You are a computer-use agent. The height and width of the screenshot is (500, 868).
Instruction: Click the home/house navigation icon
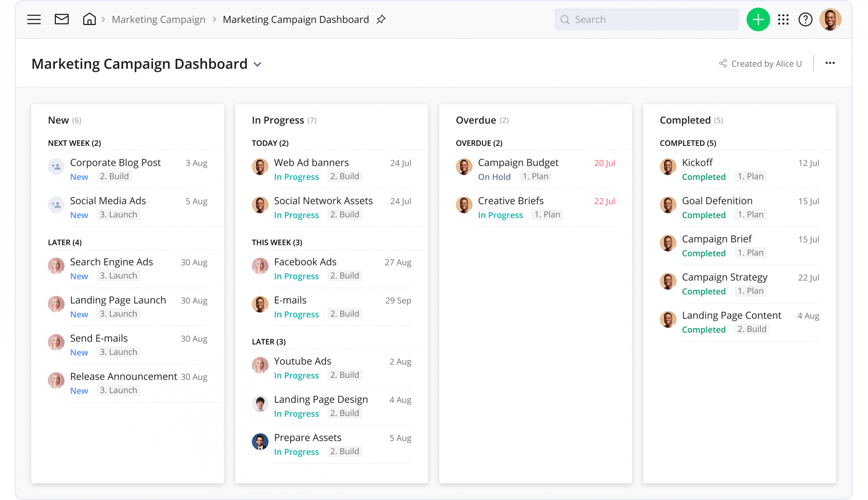(x=89, y=19)
